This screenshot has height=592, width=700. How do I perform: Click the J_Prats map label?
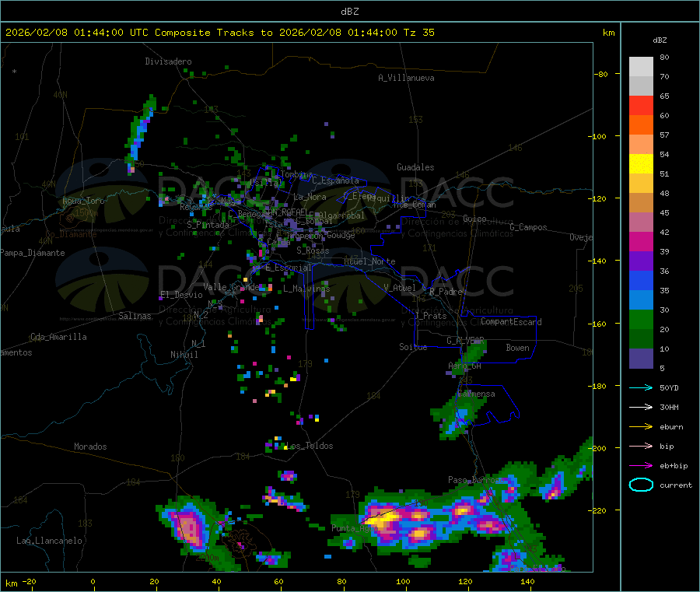pyautogui.click(x=431, y=316)
